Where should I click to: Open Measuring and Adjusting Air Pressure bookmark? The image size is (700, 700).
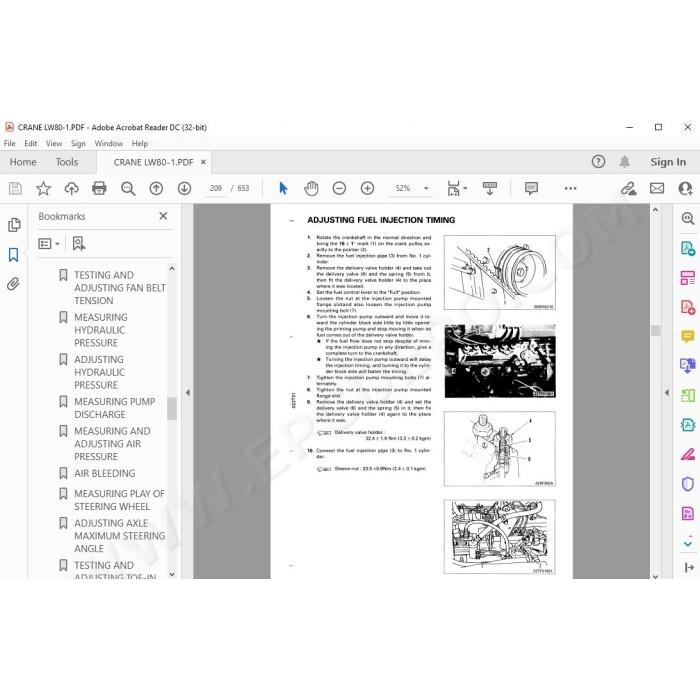click(112, 444)
